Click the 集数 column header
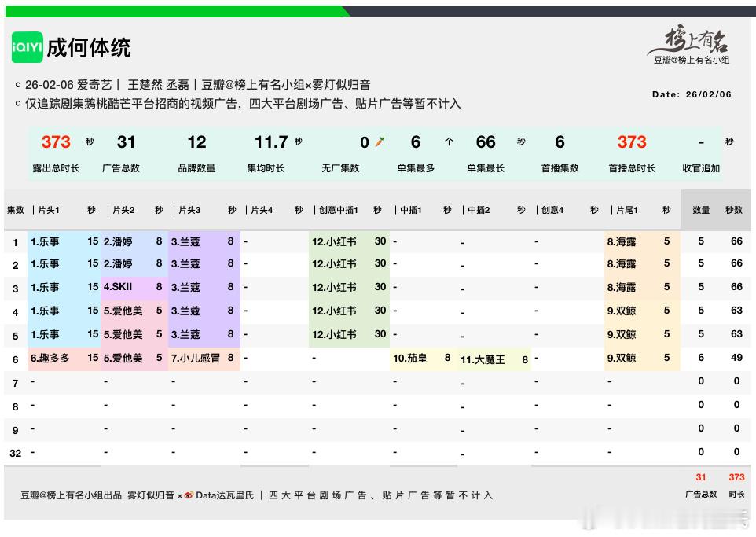 click(x=16, y=210)
